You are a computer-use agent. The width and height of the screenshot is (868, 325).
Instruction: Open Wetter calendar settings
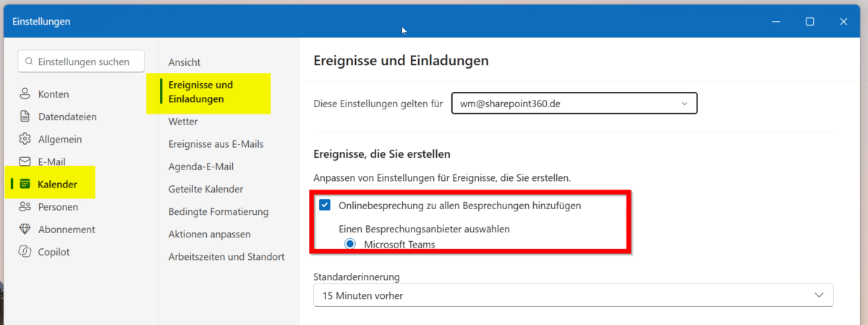tap(183, 122)
